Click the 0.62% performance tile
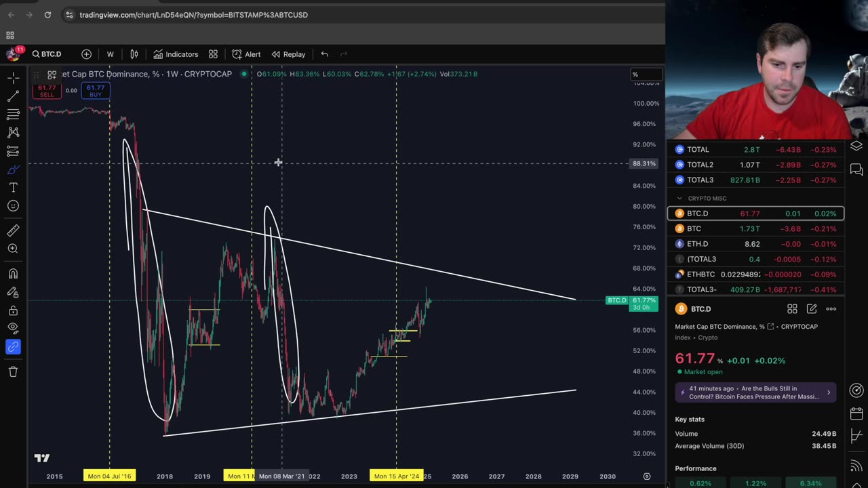The image size is (868, 488). [x=701, y=483]
